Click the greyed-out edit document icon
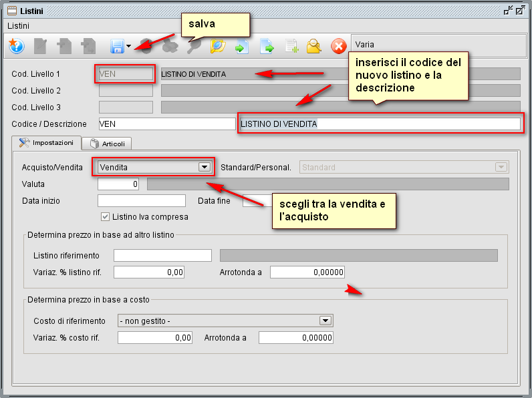The width and height of the screenshot is (532, 398). [40, 46]
